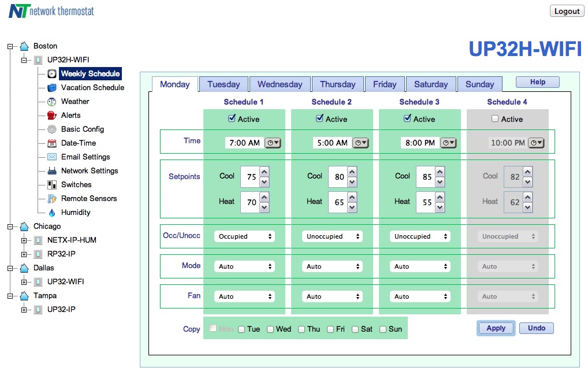Check the Thu copy checkbox
The height and width of the screenshot is (375, 588).
coord(302,329)
